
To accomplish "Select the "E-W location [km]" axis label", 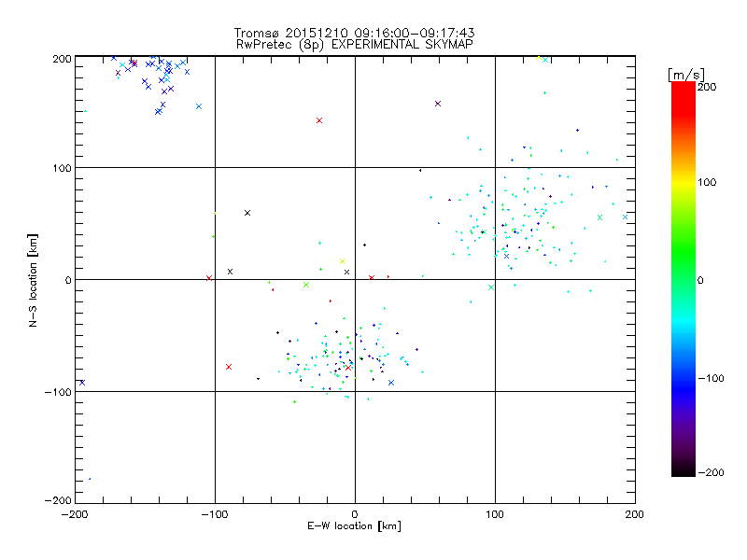I will [354, 526].
